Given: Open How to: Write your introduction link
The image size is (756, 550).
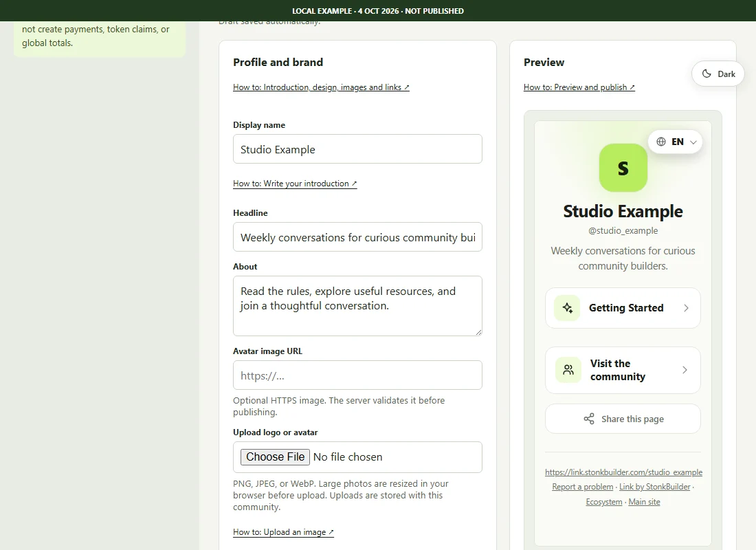Looking at the screenshot, I should point(295,184).
